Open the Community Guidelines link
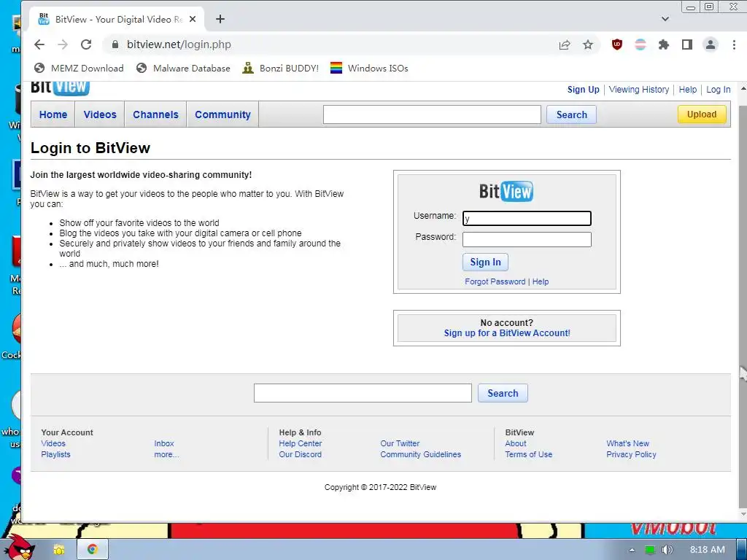 coord(421,454)
